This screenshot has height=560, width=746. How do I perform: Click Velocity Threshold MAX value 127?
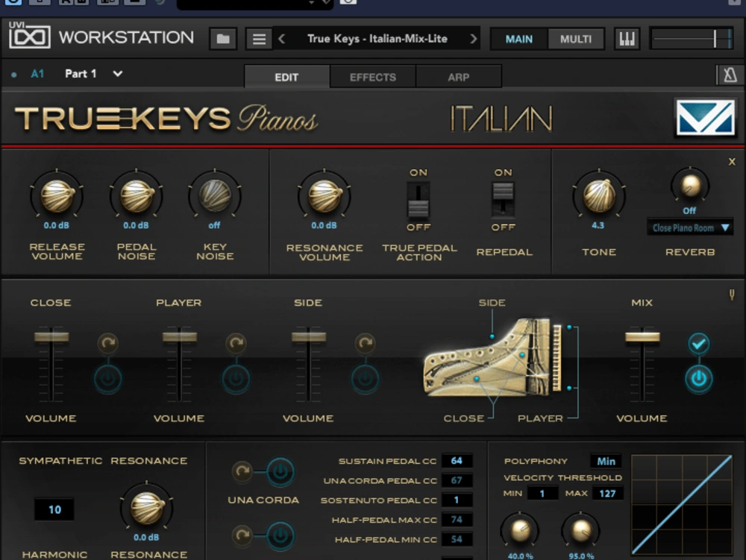click(x=607, y=494)
